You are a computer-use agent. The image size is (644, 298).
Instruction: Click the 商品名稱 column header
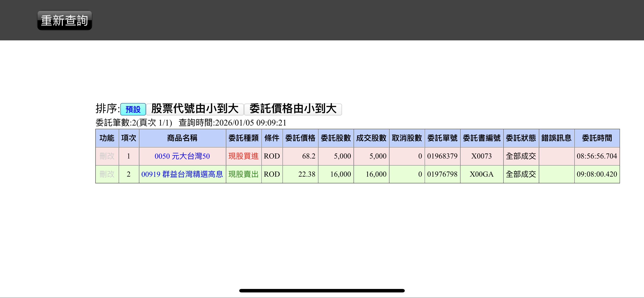182,138
